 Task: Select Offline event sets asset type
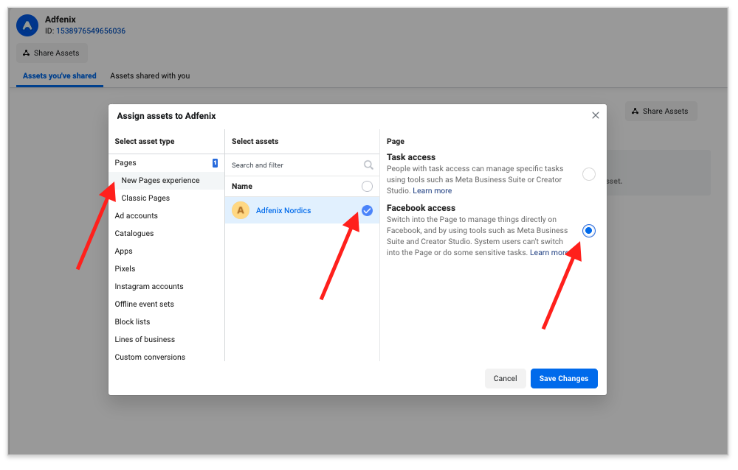point(166,304)
